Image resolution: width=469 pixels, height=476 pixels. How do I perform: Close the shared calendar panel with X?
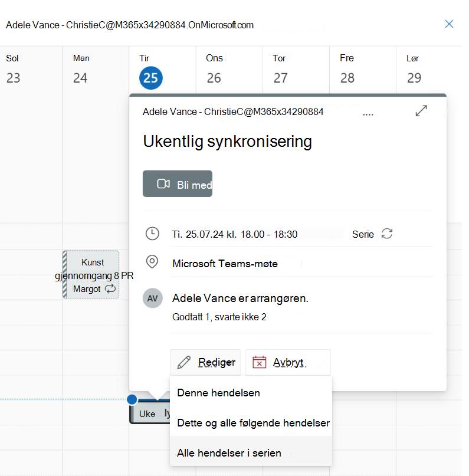(x=449, y=24)
